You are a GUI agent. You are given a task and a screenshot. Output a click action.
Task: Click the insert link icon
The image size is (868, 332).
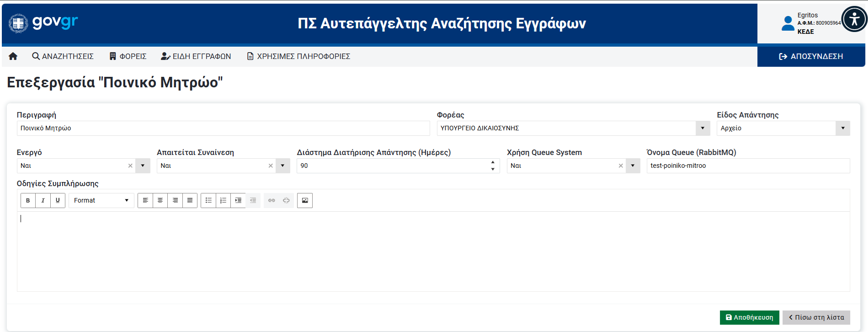272,200
